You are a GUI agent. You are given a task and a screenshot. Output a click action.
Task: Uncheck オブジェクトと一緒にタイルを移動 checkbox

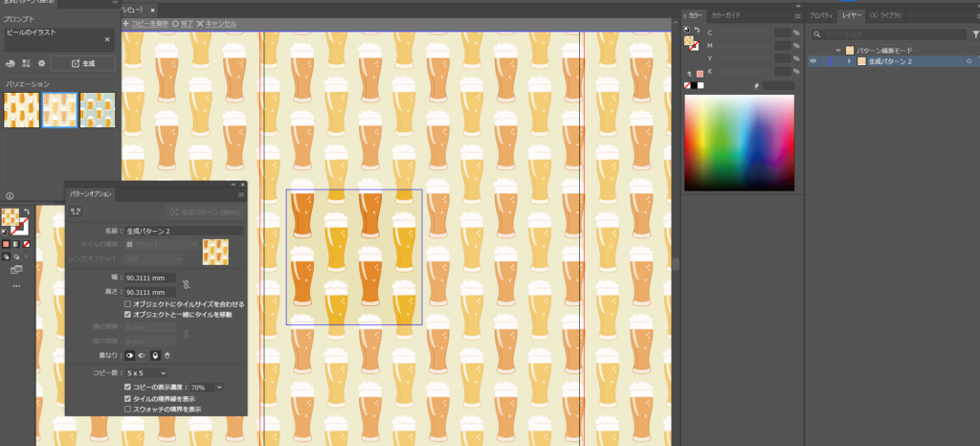pos(128,314)
